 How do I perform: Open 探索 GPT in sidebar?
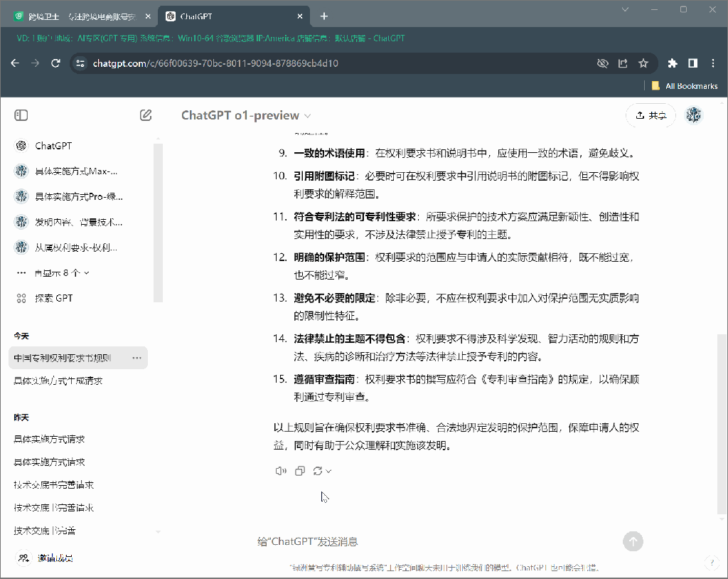pos(53,298)
